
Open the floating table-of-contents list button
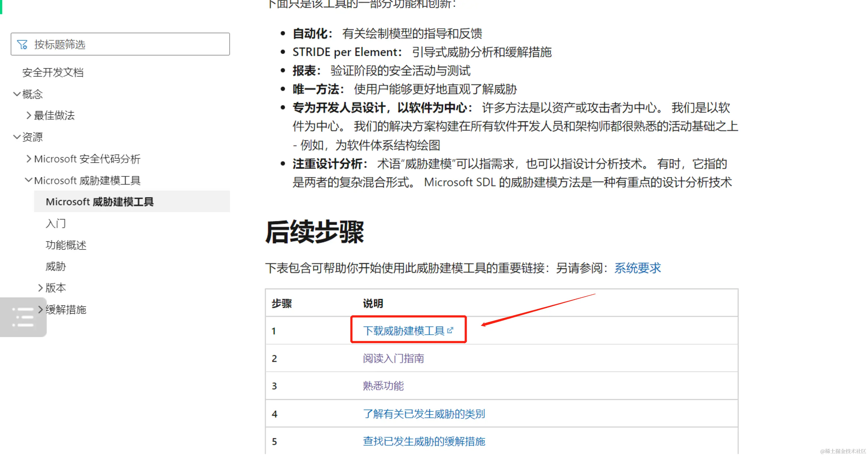click(23, 317)
